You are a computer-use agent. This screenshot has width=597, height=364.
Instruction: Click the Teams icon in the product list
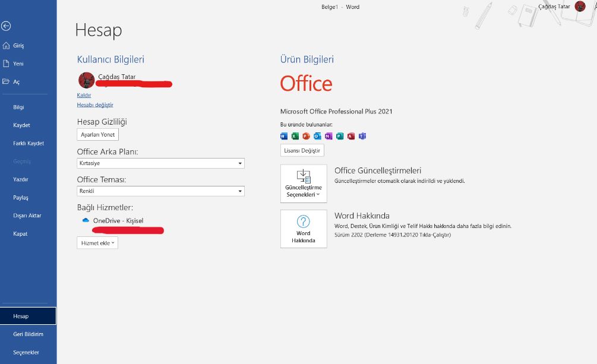click(x=362, y=136)
